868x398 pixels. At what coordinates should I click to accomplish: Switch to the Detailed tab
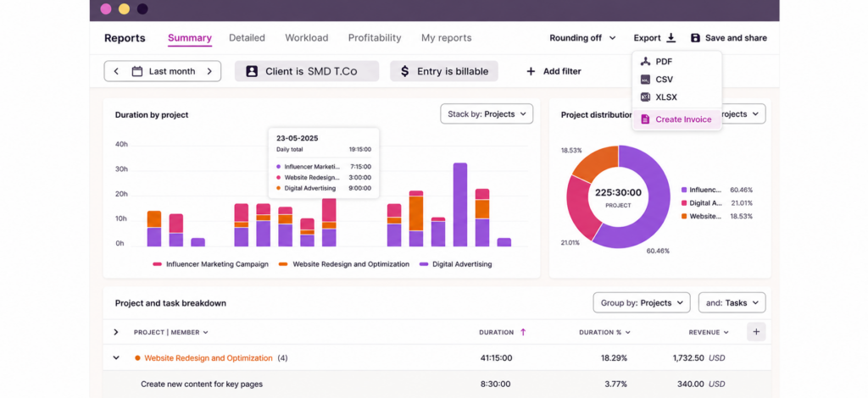click(247, 37)
